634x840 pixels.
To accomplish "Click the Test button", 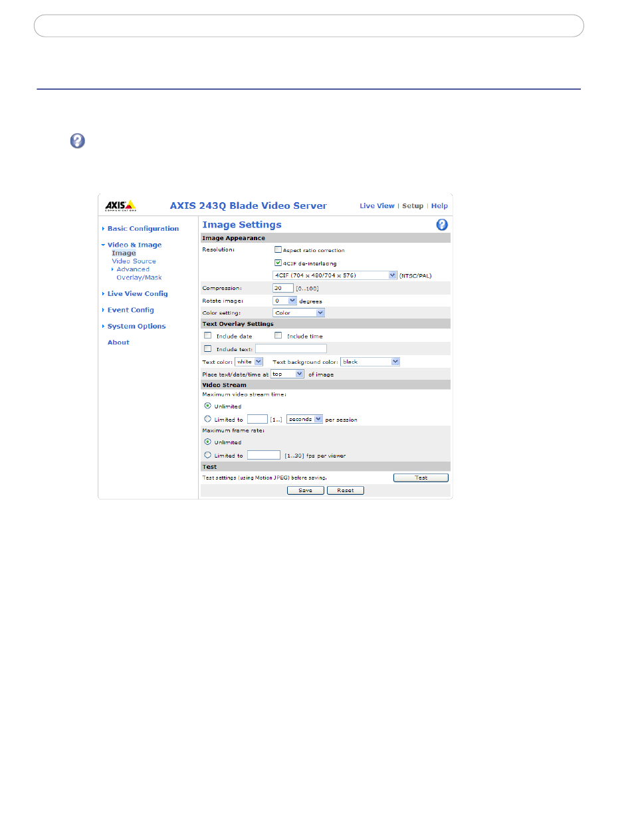I will 421,478.
